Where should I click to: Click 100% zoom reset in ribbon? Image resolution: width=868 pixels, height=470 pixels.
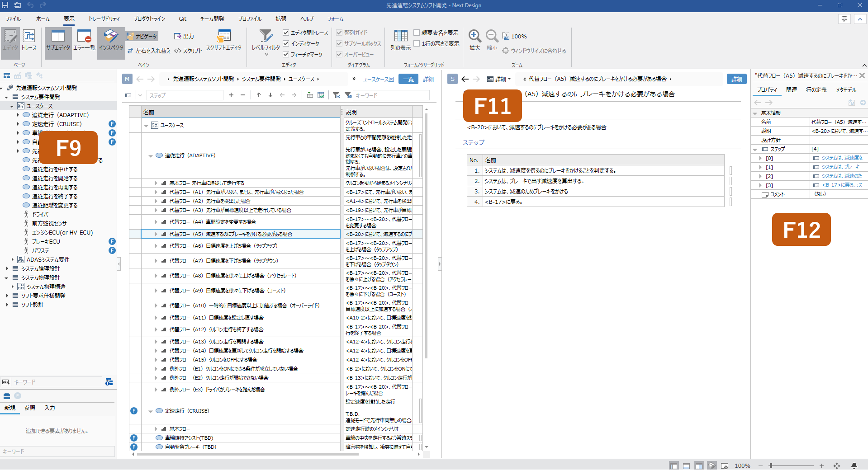514,36
